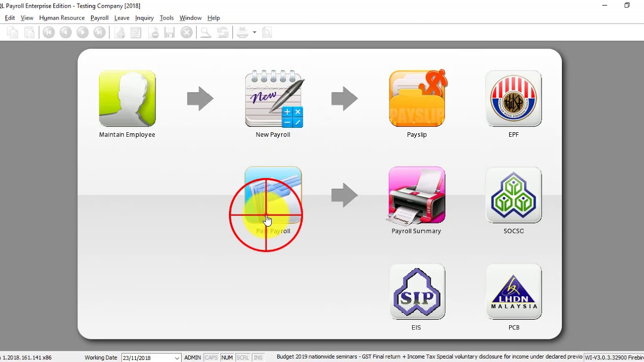This screenshot has width=644, height=362.
Task: Go to previous record toolbar button
Action: click(65, 33)
